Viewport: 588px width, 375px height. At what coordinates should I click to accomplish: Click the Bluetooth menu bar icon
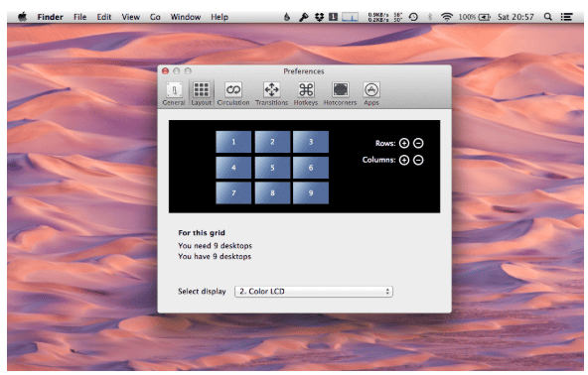(x=430, y=17)
